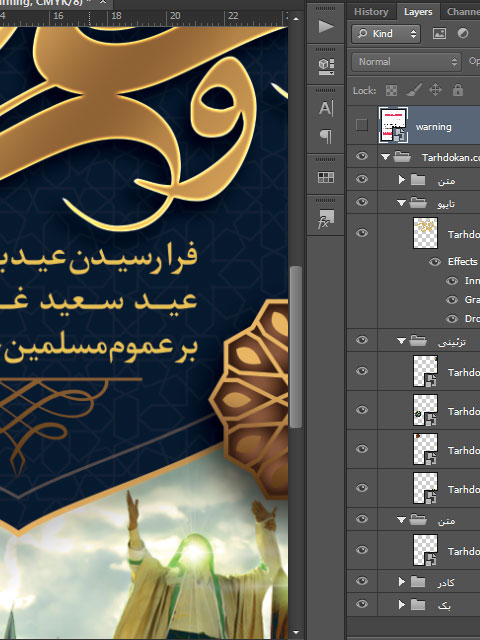
Task: Hide the تایپو group
Action: (362, 202)
